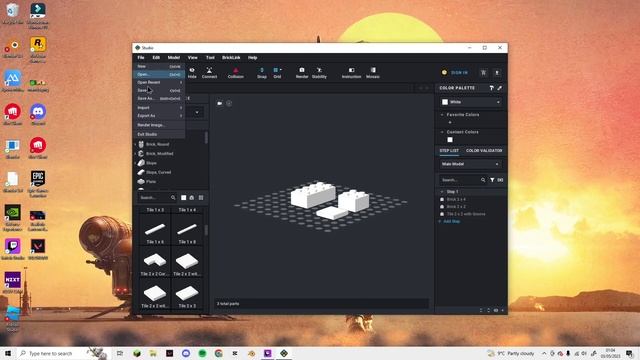The height and width of the screenshot is (360, 640).
Task: Select the Plate category
Action: point(151,181)
